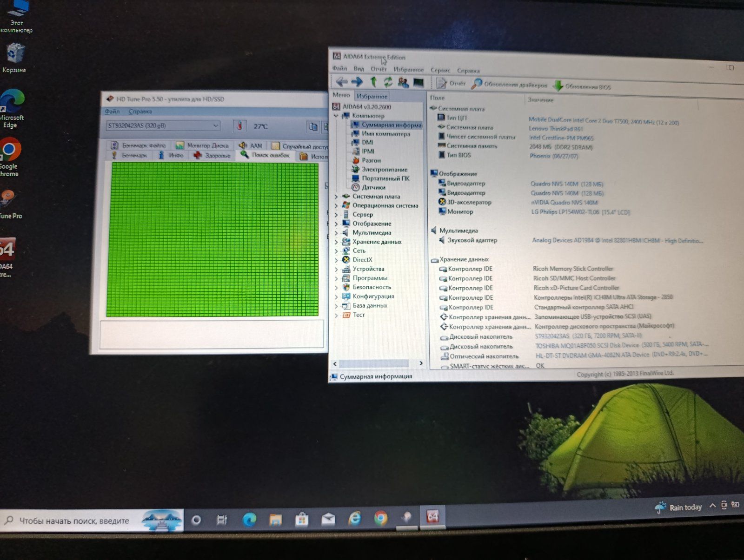Go forward with AIDA64 right arrow icon
This screenshot has width=744, height=560.
357,82
